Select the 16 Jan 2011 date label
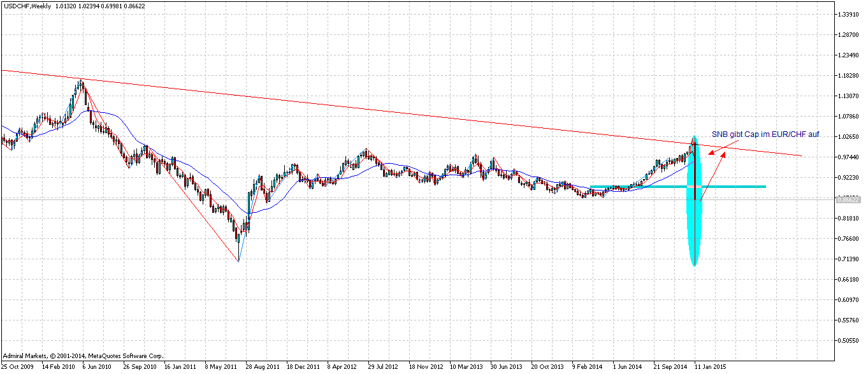The image size is (868, 374). (x=180, y=367)
